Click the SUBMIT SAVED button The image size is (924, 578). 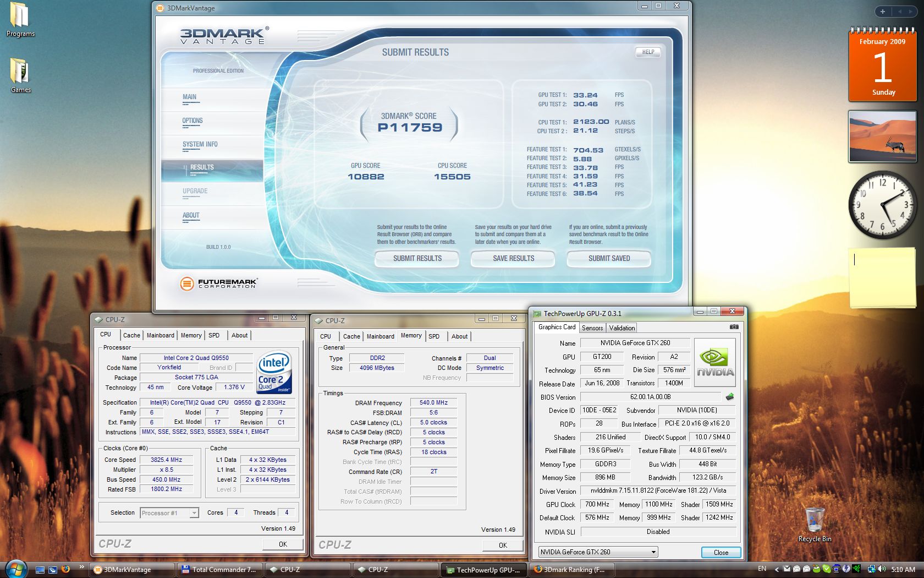click(609, 258)
